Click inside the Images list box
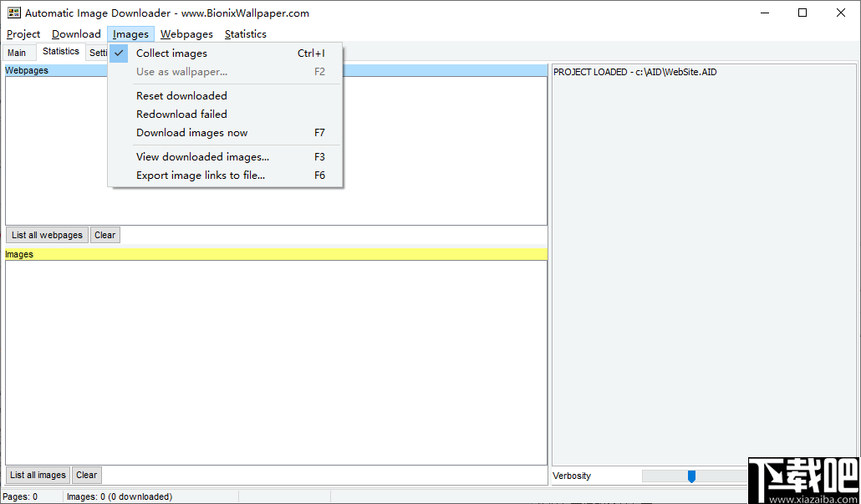The height and width of the screenshot is (504, 861). [276, 363]
